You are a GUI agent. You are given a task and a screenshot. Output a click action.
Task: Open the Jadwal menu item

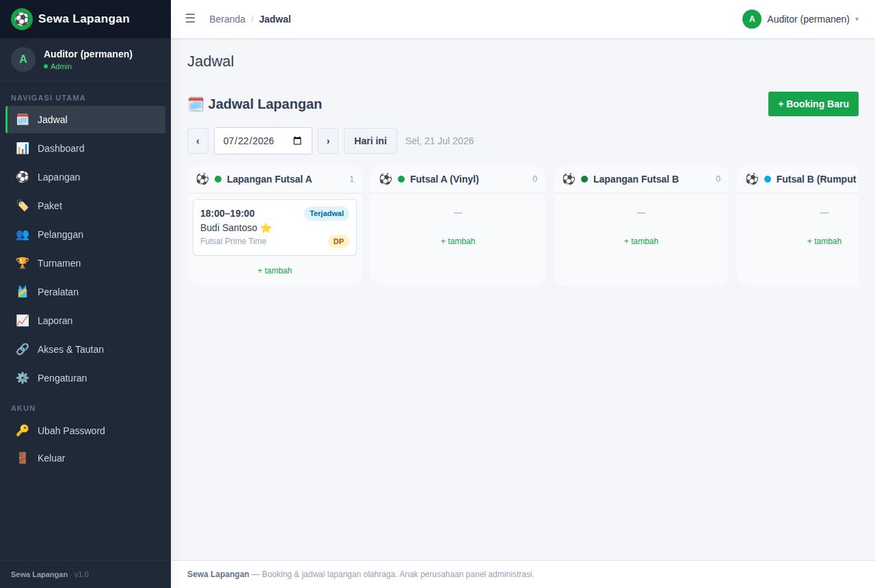[x=85, y=120]
